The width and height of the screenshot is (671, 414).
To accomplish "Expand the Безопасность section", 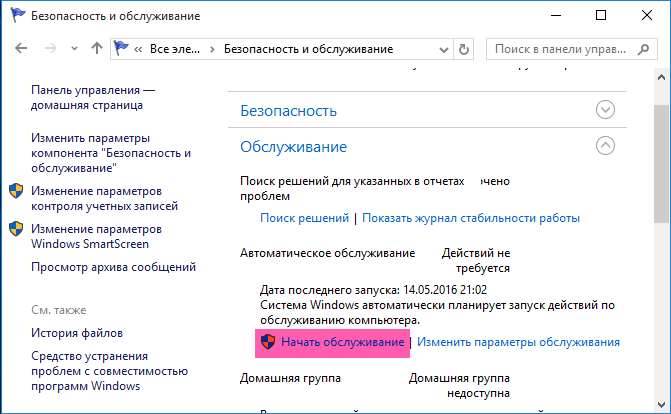I will click(x=604, y=109).
